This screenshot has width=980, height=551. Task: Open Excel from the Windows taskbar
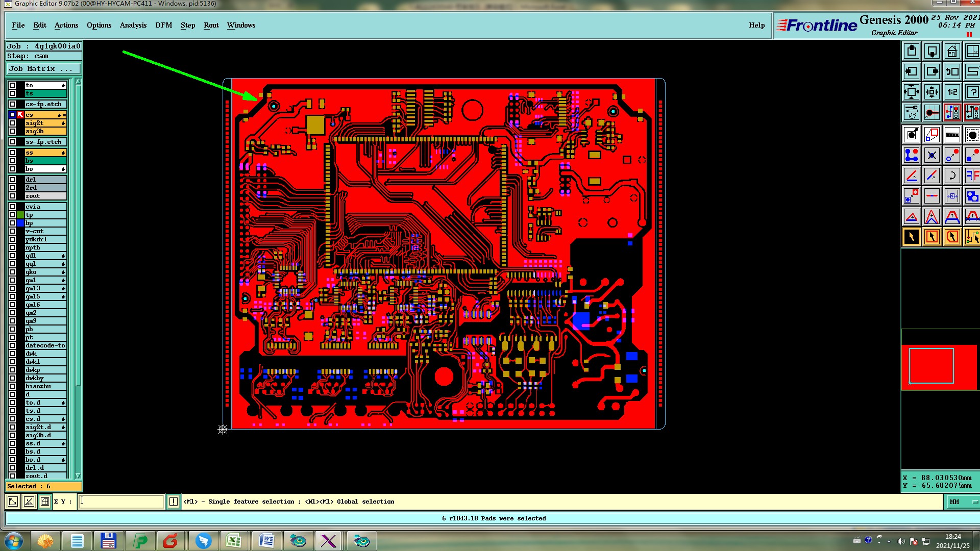(234, 540)
